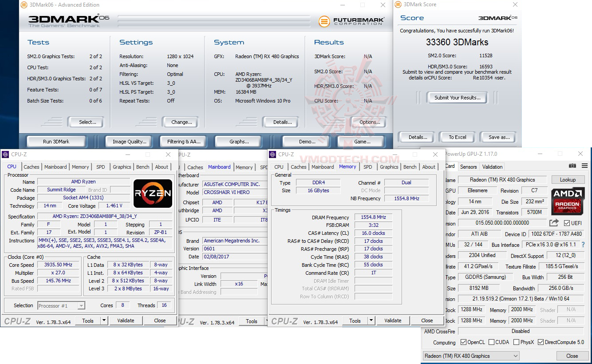This screenshot has height=364, width=592.
Task: Click Save as in the 3DMark Score window
Action: tap(499, 137)
